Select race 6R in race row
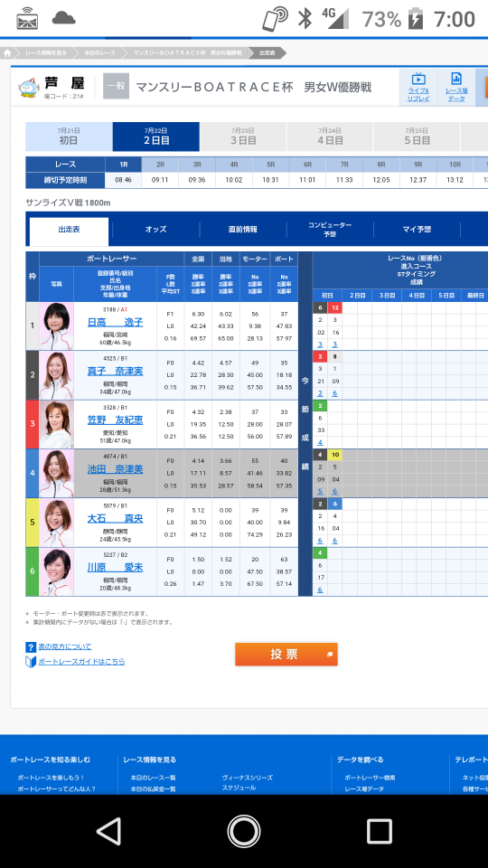 coord(307,165)
